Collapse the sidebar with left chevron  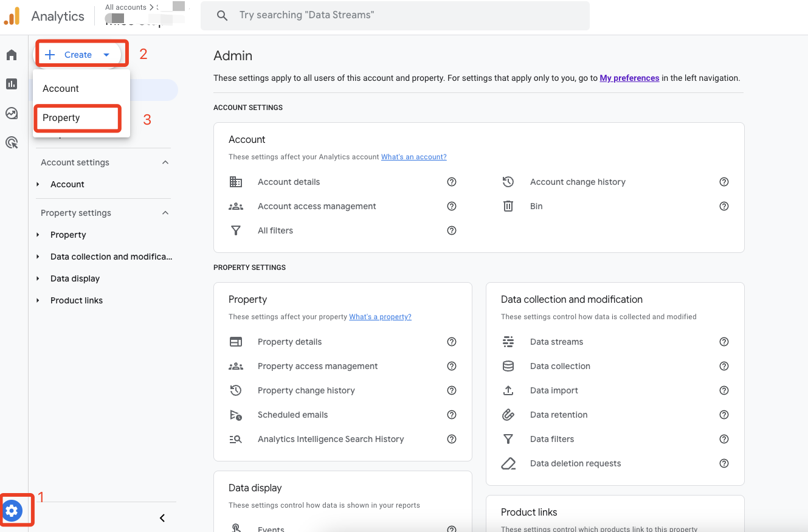(x=162, y=518)
